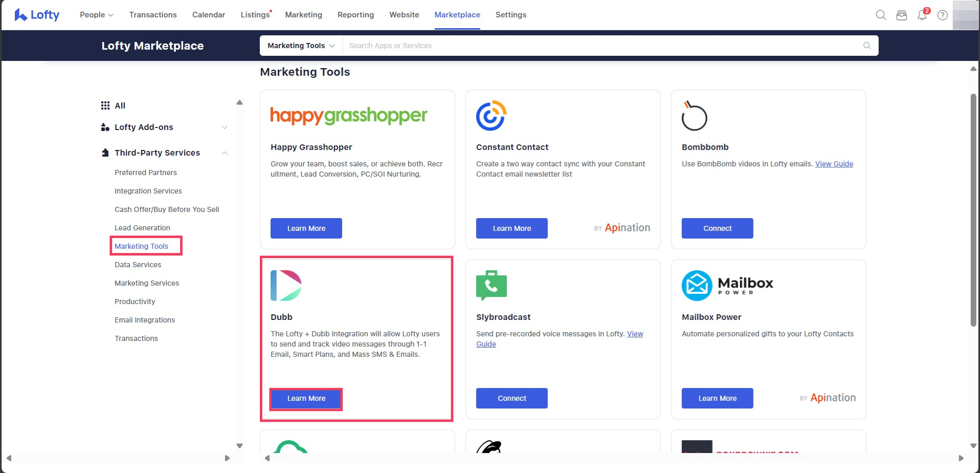Click the sidebar scroll down arrow
Image resolution: width=980 pixels, height=473 pixels.
pos(239,446)
